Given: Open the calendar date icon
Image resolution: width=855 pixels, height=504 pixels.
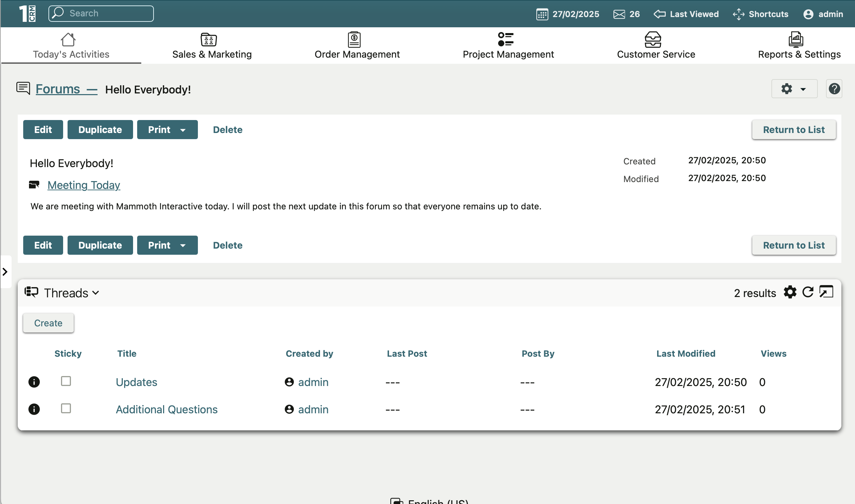Looking at the screenshot, I should pos(542,14).
